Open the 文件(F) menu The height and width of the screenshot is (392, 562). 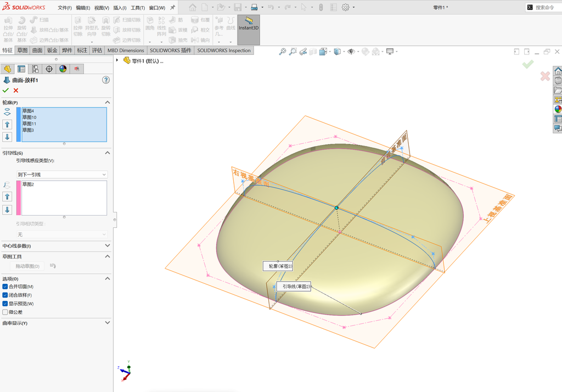(65, 8)
